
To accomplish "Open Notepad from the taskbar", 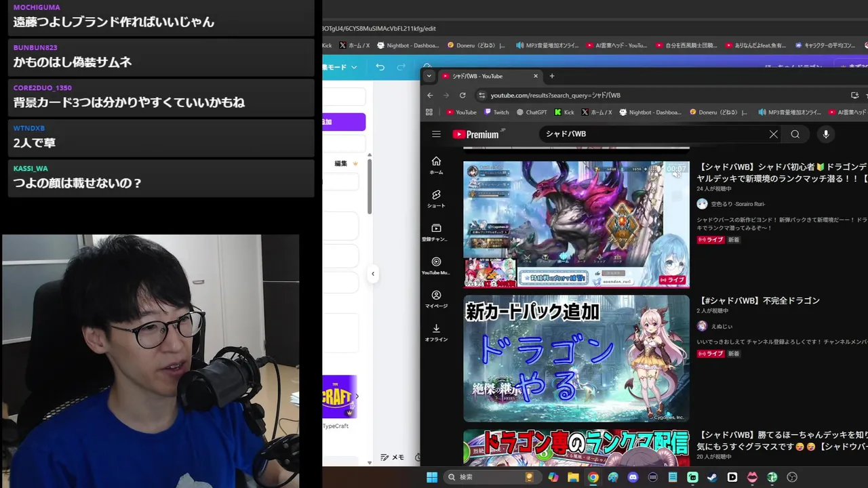I will [x=673, y=477].
